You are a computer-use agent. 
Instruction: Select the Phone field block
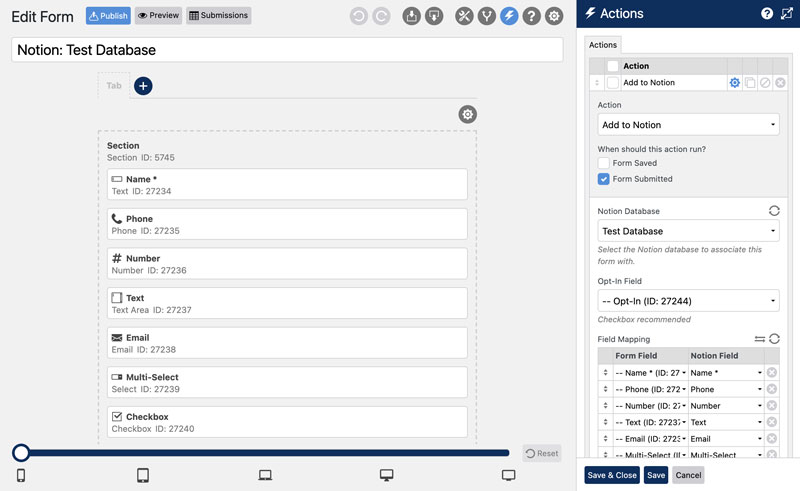(x=287, y=224)
